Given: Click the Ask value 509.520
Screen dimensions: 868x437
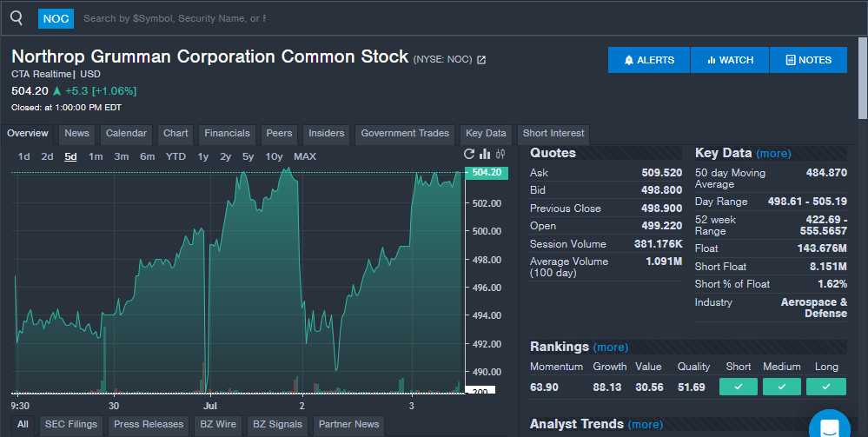Looking at the screenshot, I should pos(661,173).
